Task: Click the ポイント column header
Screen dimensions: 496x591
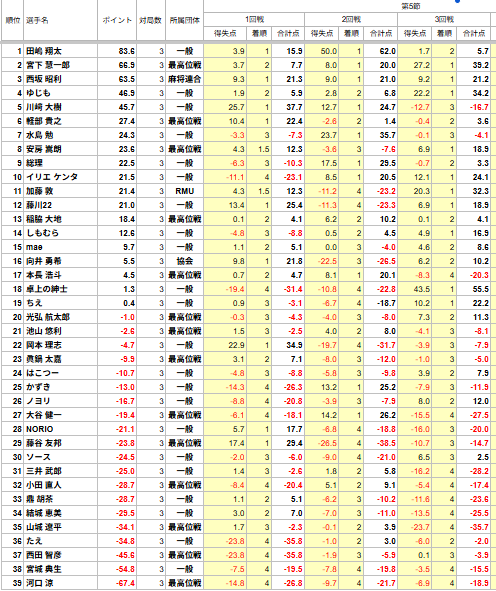Action: (x=117, y=20)
